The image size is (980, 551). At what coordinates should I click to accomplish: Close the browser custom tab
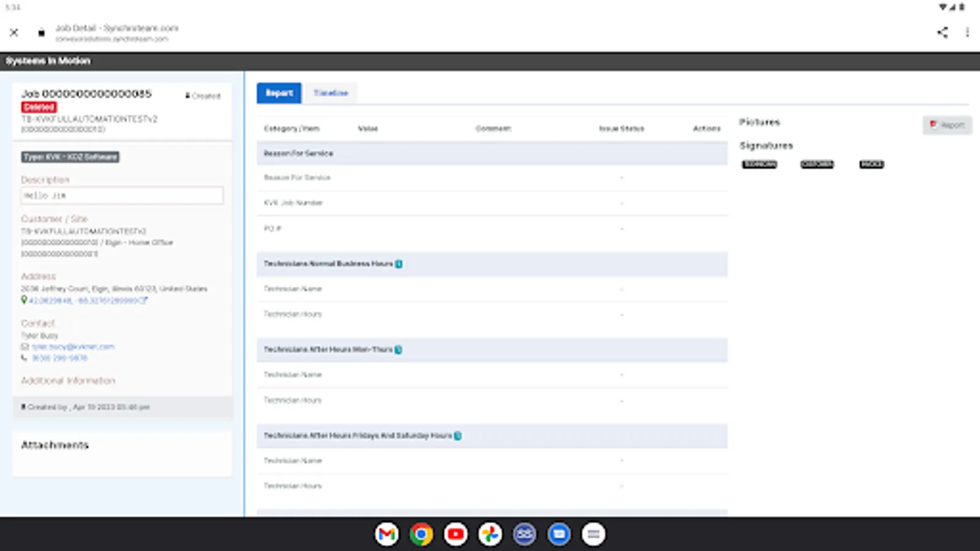click(x=14, y=32)
